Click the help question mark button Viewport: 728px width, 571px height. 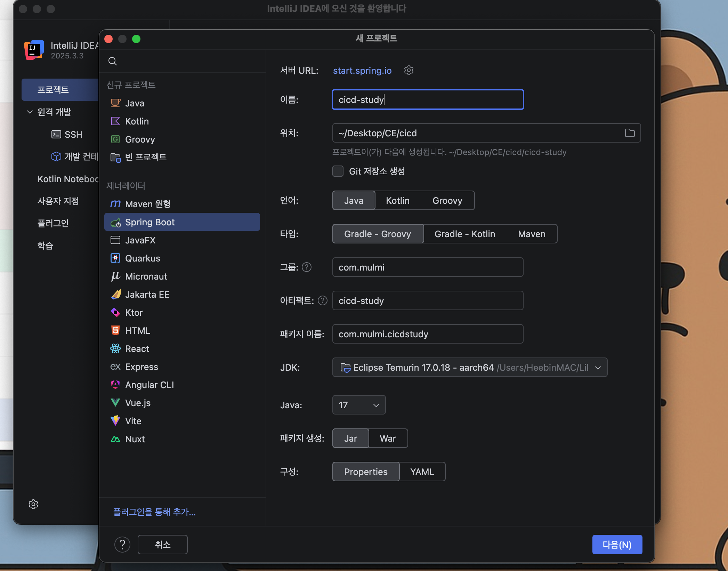tap(122, 545)
